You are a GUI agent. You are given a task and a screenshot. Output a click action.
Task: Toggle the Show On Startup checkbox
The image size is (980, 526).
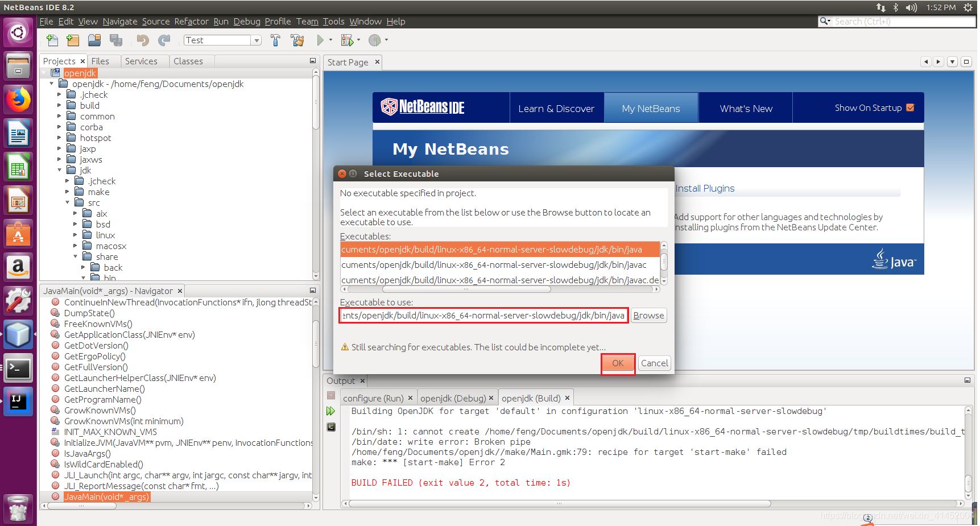coord(910,108)
